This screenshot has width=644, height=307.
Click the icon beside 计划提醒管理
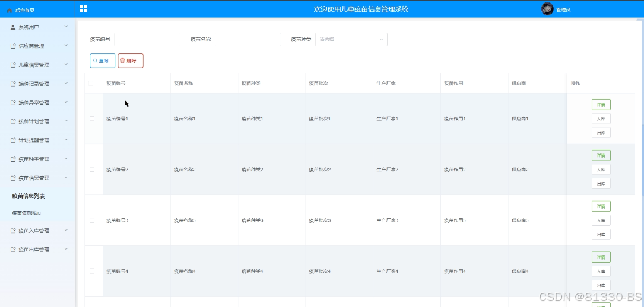(x=12, y=140)
